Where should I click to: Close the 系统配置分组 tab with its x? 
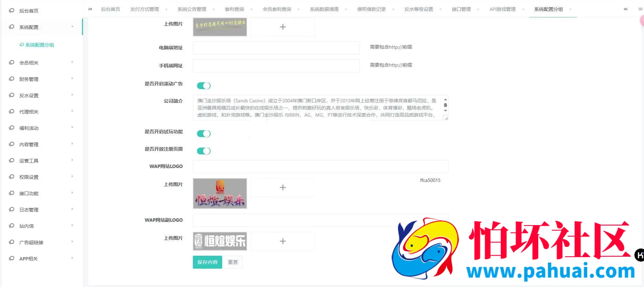(571, 9)
